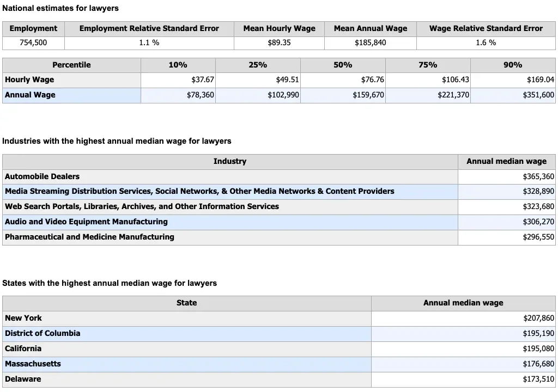Click the National estimates for lawyers heading
The width and height of the screenshot is (558, 392).
tap(60, 8)
